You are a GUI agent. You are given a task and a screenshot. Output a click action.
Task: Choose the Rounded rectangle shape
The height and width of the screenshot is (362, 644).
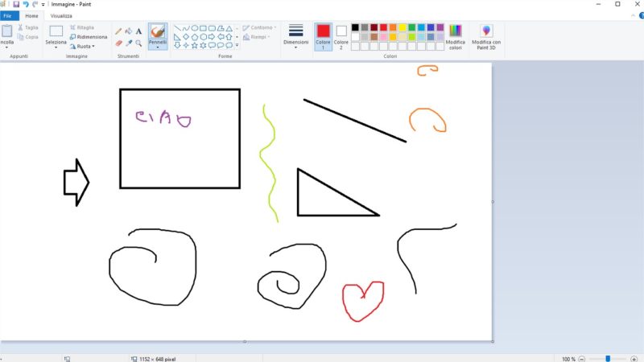click(x=212, y=28)
